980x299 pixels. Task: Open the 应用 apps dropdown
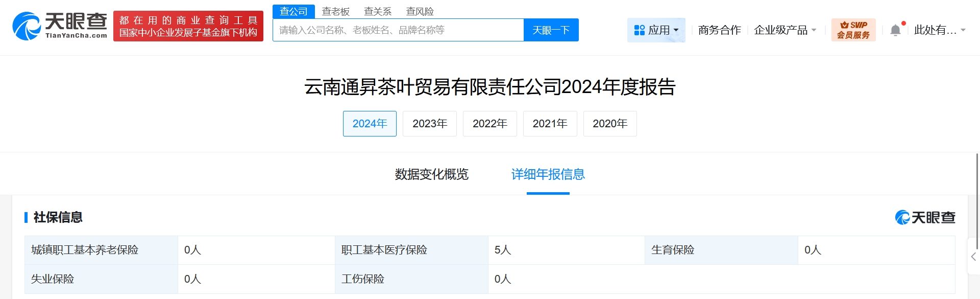(656, 30)
